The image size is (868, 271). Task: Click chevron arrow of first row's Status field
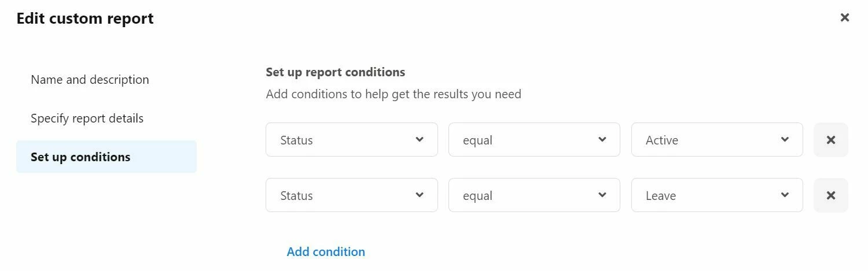coord(420,139)
